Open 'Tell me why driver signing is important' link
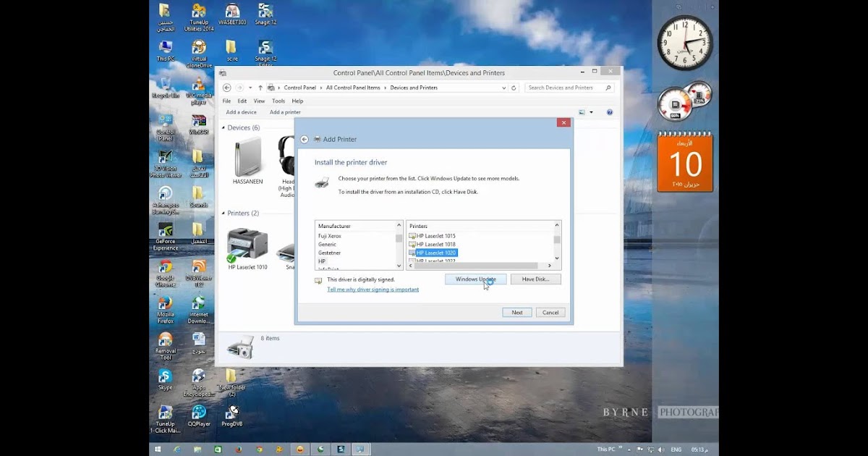The width and height of the screenshot is (868, 456). (373, 290)
